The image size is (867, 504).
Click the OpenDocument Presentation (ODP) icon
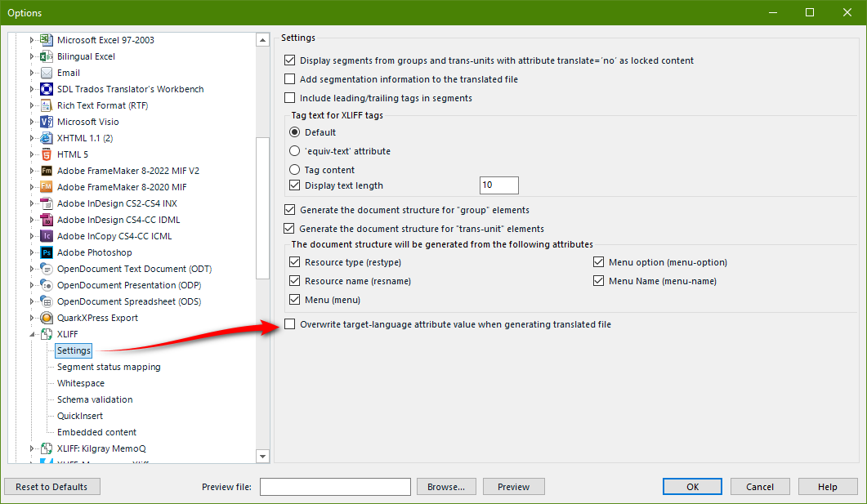click(47, 285)
